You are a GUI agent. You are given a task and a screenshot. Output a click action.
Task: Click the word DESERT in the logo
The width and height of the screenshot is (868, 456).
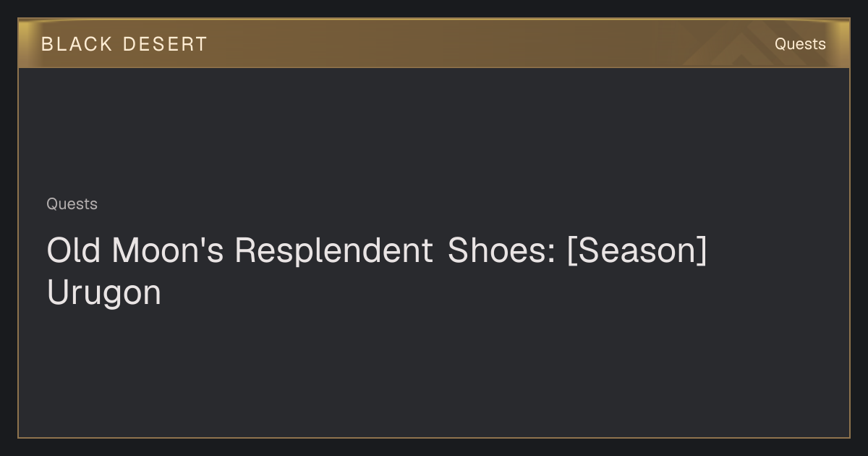[x=165, y=44]
